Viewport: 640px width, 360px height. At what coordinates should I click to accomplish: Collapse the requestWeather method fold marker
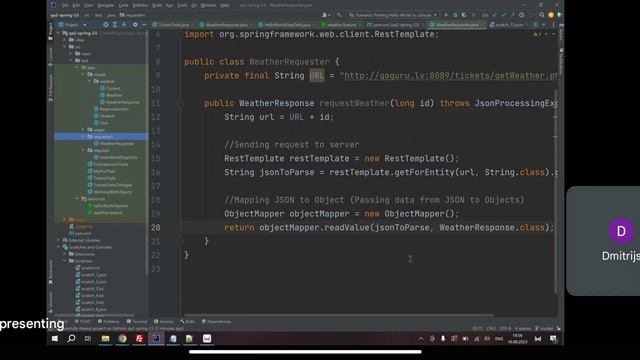pos(180,103)
